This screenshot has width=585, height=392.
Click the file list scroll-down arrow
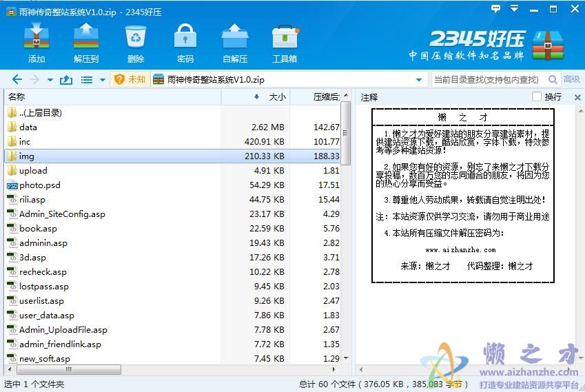pos(346,358)
